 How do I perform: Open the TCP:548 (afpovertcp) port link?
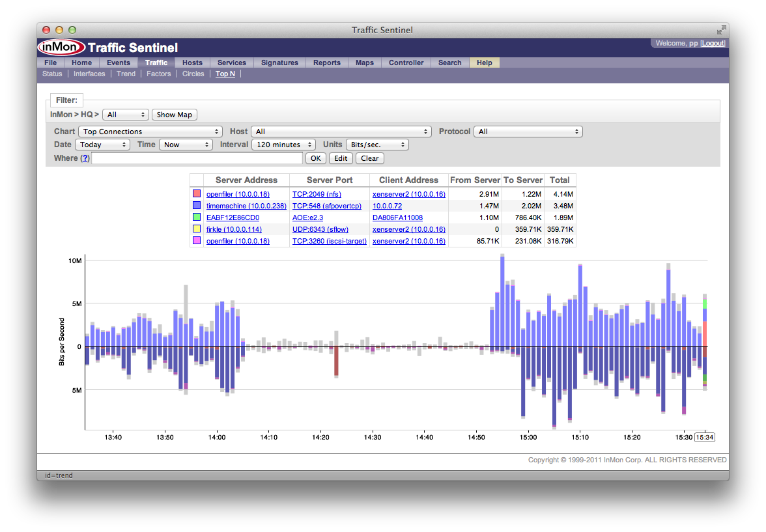327,206
